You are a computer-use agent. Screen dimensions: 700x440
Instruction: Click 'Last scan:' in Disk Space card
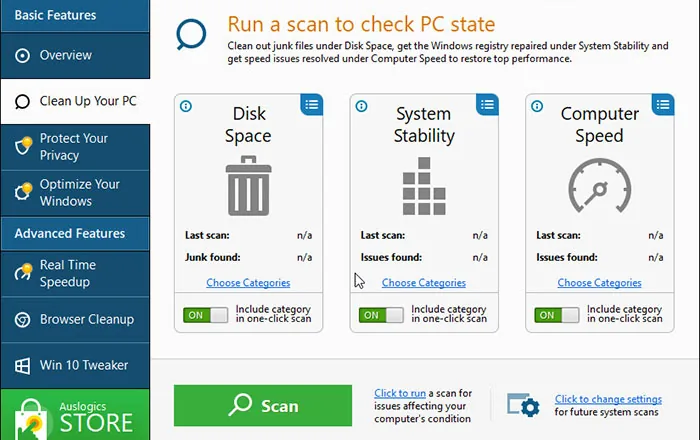pyautogui.click(x=207, y=235)
